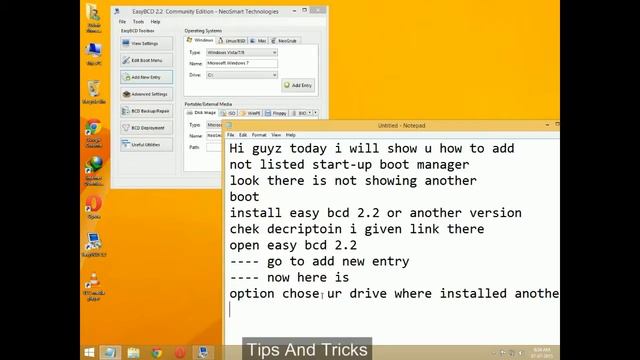This screenshot has height=360, width=640.
Task: Switch to the Windows operating system tab
Action: click(200, 40)
